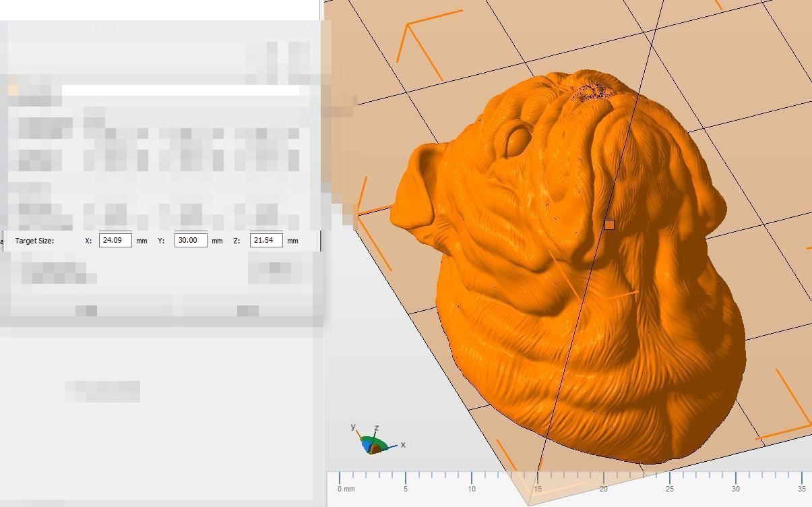
Task: Click the '5' mark on the ruler
Action: coord(406,489)
